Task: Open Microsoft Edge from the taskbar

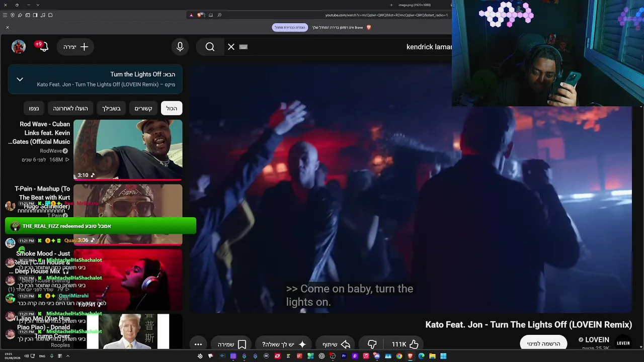Action: pyautogui.click(x=421, y=356)
